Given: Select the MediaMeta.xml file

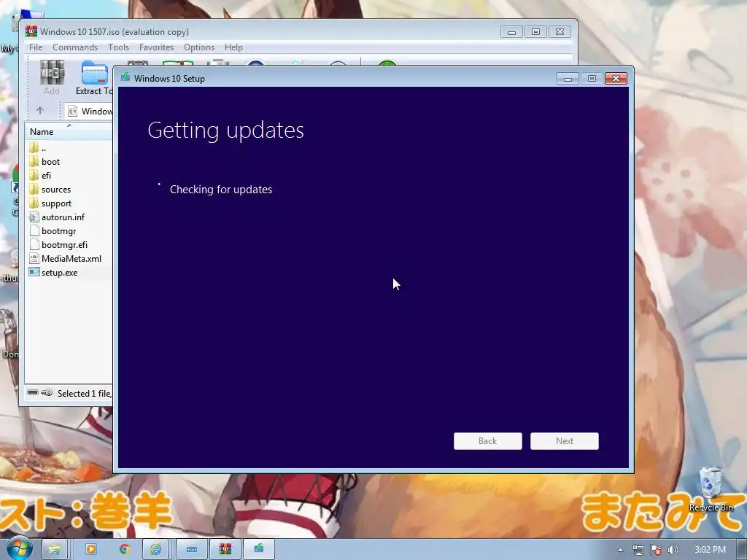Looking at the screenshot, I should coord(71,259).
